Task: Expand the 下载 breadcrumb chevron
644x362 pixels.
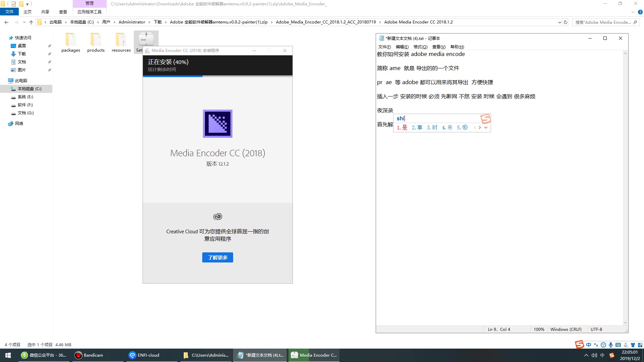Action: click(x=166, y=22)
